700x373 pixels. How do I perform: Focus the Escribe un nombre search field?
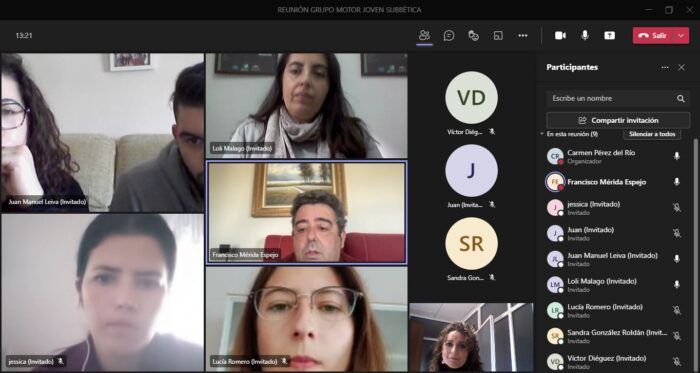click(x=618, y=99)
